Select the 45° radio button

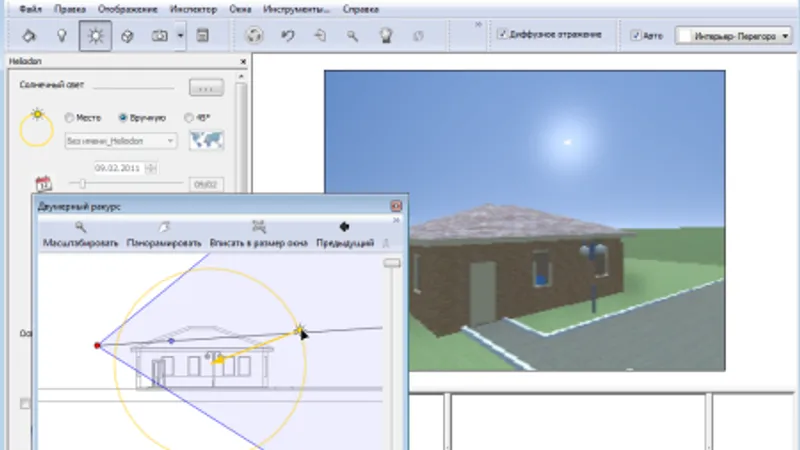[189, 118]
